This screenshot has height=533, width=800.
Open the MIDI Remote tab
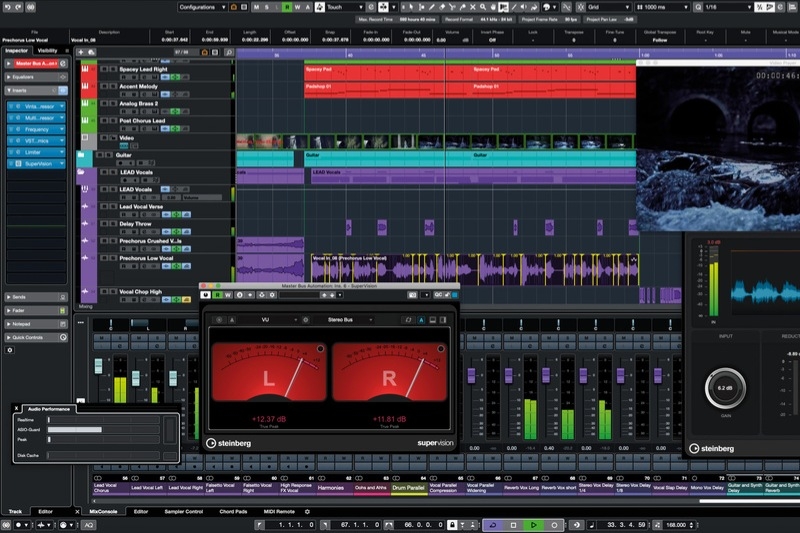[279, 512]
